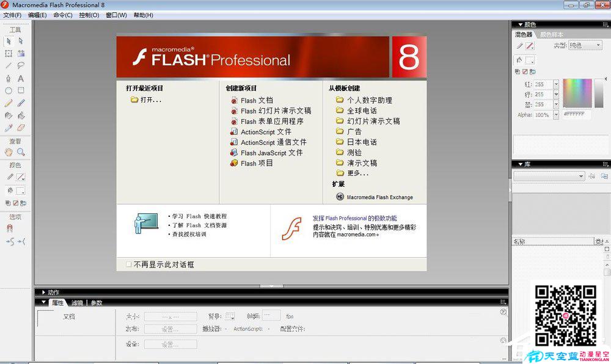Open the Library document dropdown
Image resolution: width=611 pixels, height=364 pixels.
coord(549,177)
